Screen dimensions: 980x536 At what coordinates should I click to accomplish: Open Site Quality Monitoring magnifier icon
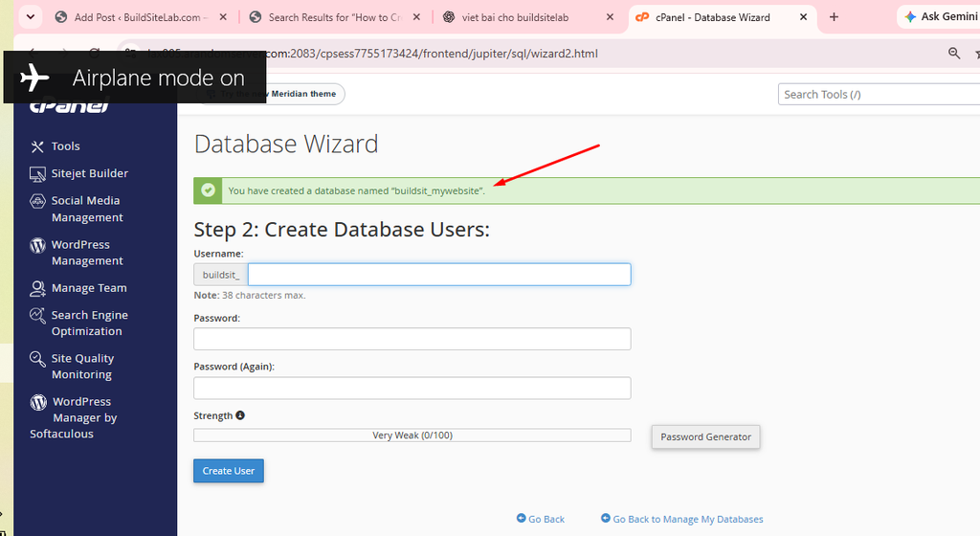pos(37,359)
